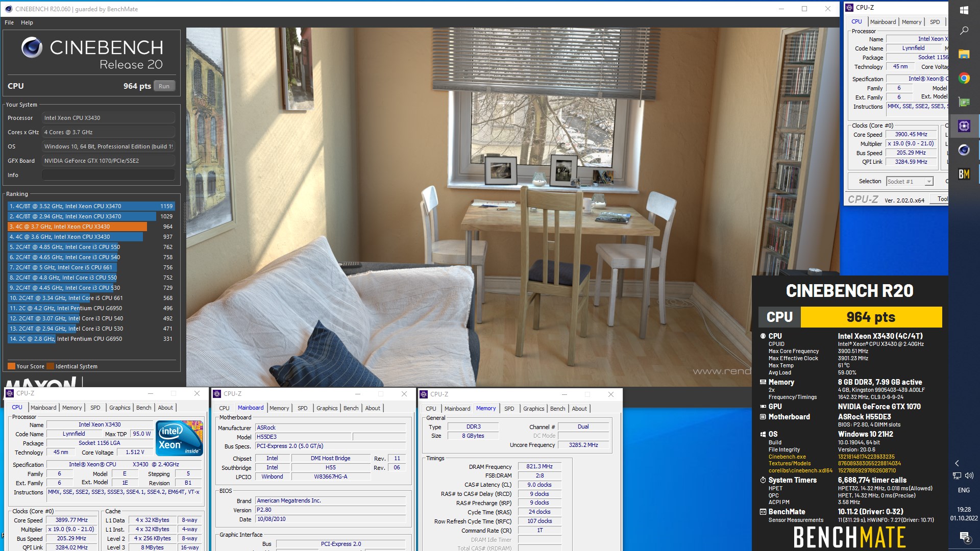Click the BenchMate section icon near version
980x551 pixels.
click(763, 512)
